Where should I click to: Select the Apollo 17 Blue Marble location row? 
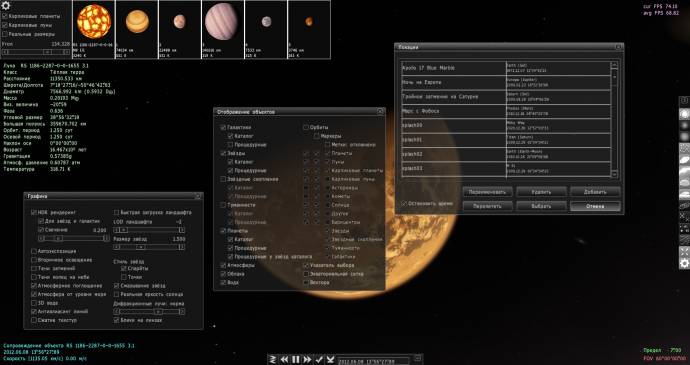point(506,68)
